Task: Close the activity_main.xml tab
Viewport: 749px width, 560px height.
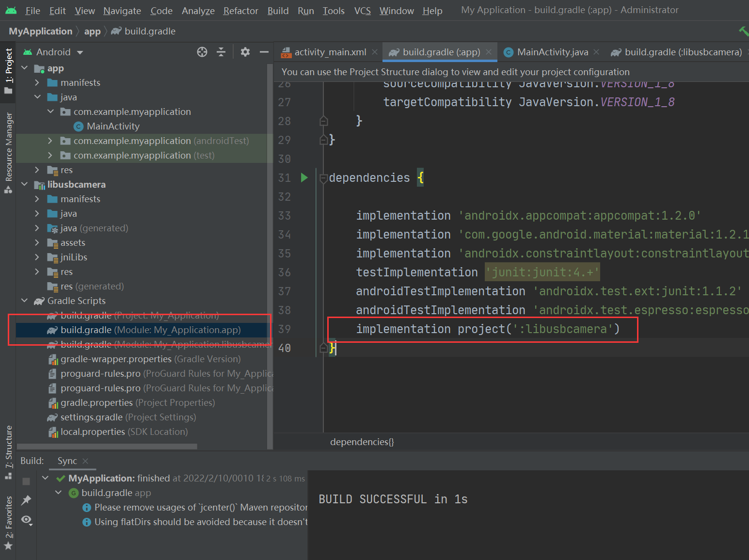Action: tap(375, 52)
